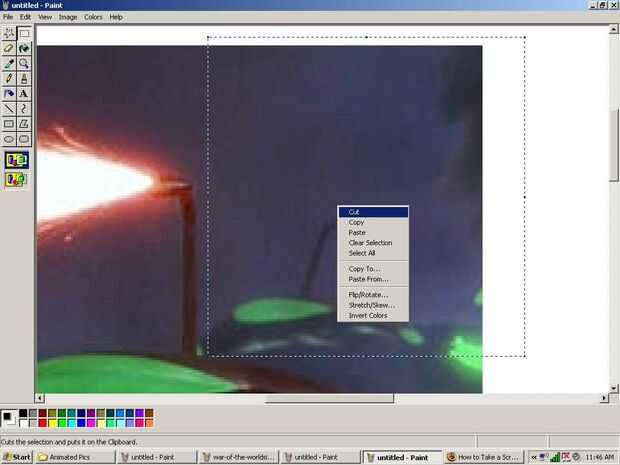Viewport: 620px width, 465px height.
Task: Choose the Pencil tool
Action: pyautogui.click(x=9, y=79)
